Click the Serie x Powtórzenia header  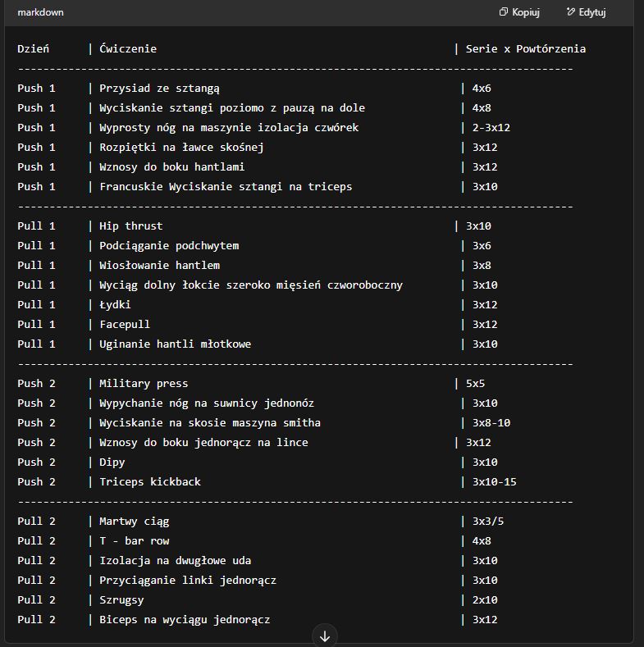526,48
